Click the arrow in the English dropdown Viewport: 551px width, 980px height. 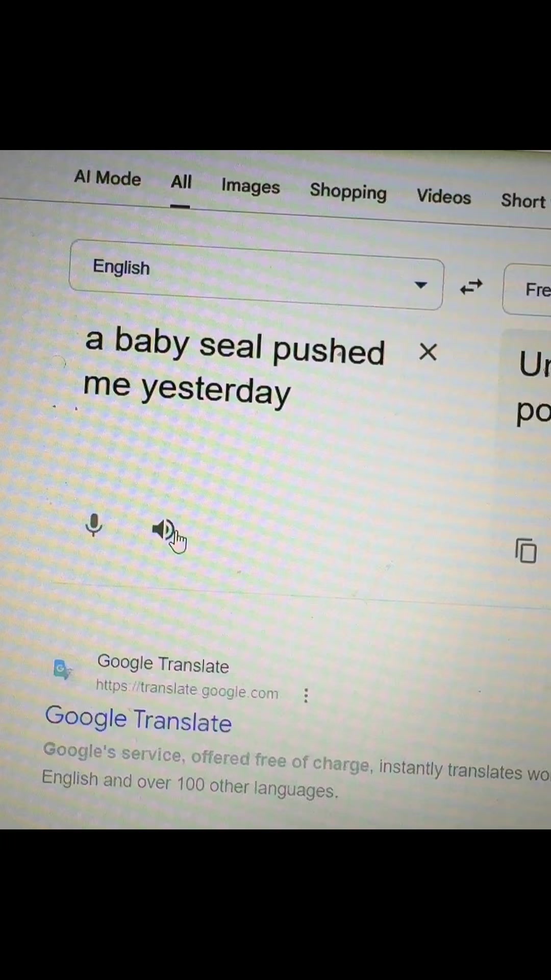(x=421, y=285)
